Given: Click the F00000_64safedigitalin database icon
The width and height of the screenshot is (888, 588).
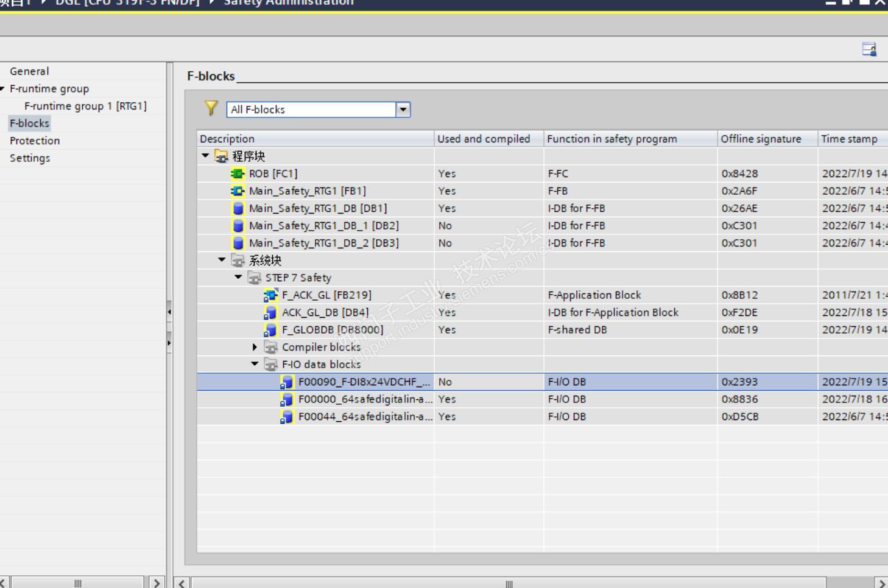Looking at the screenshot, I should point(287,399).
